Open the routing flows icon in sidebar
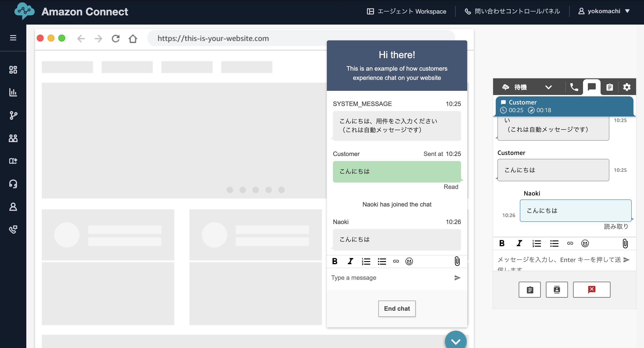 [13, 115]
